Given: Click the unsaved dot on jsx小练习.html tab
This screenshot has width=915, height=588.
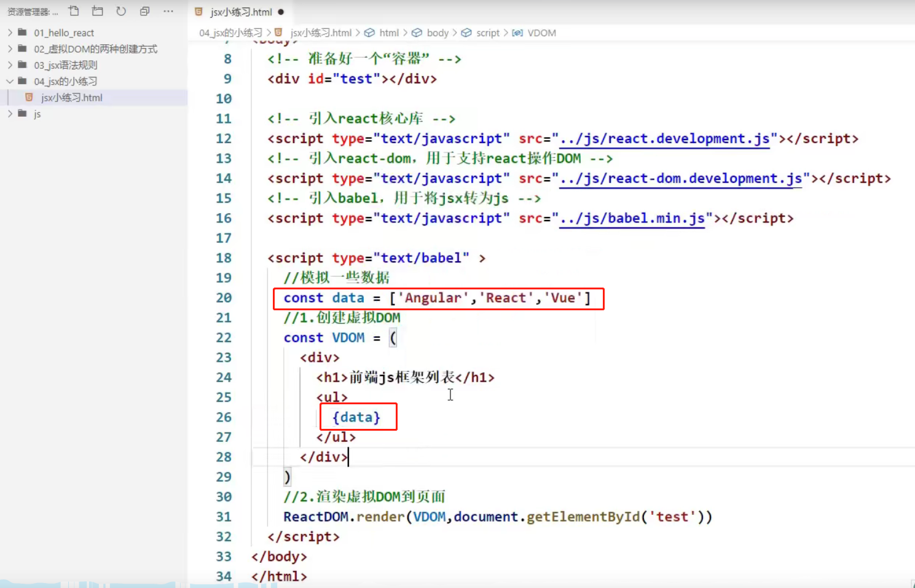Looking at the screenshot, I should tap(281, 12).
